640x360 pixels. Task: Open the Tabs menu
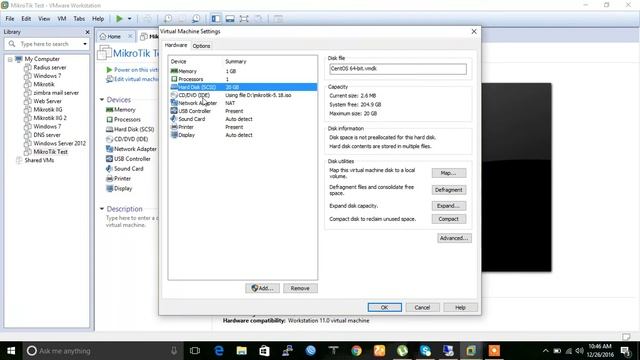click(x=79, y=19)
